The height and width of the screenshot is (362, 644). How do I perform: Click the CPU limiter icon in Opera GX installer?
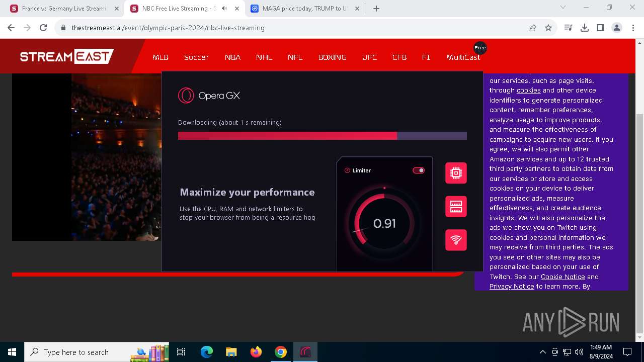[x=456, y=173]
